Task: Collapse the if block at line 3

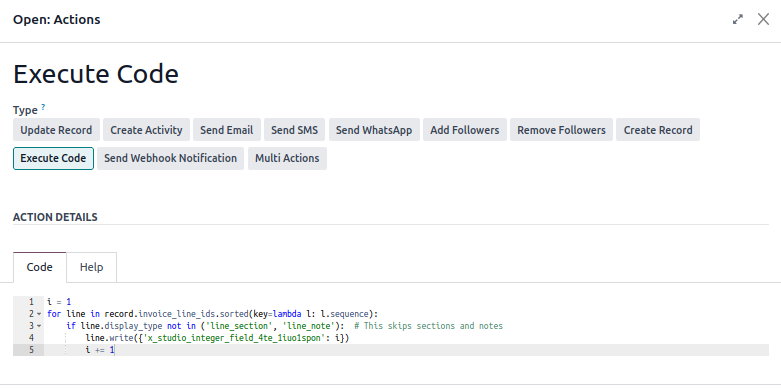Action: coord(39,326)
